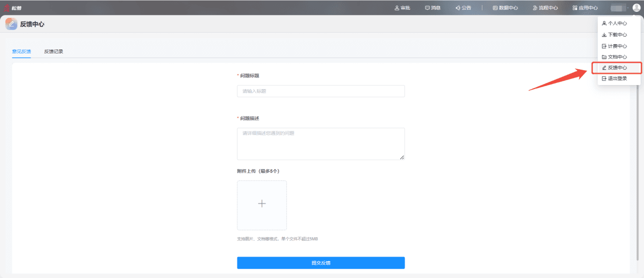
Task: Open 审批 approvals in top bar
Action: [402, 8]
